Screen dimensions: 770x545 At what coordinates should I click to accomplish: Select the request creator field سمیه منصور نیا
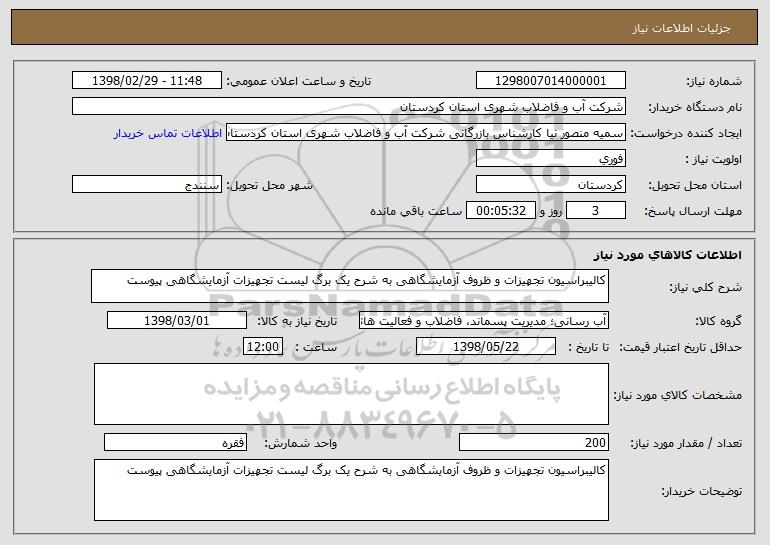pos(426,133)
